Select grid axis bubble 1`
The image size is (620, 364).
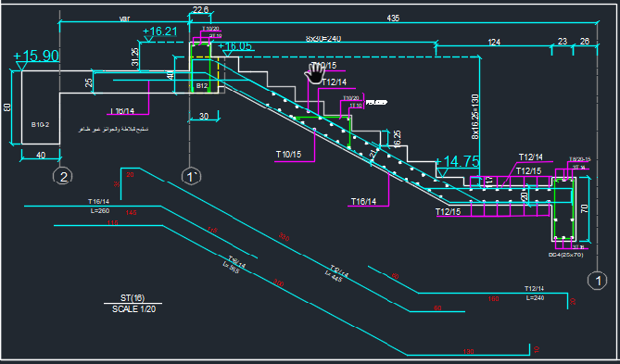pyautogui.click(x=191, y=177)
